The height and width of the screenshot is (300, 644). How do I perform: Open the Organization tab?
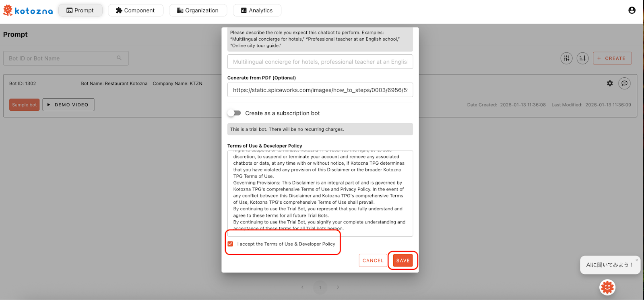click(x=198, y=10)
